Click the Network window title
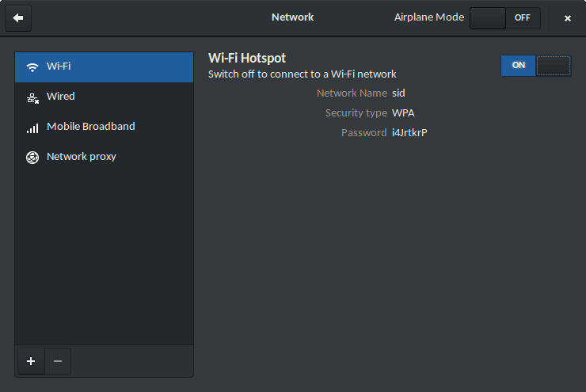Screen dimensions: 586x392 (x=292, y=17)
